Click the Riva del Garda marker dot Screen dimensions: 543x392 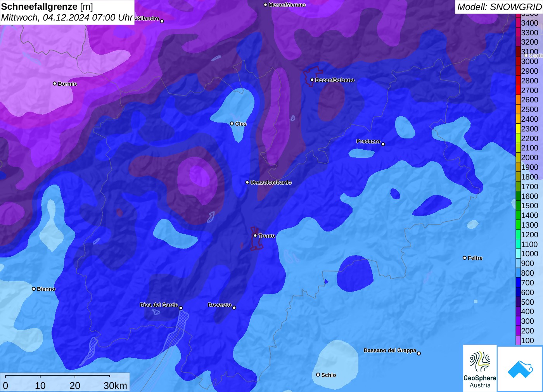pos(181,308)
